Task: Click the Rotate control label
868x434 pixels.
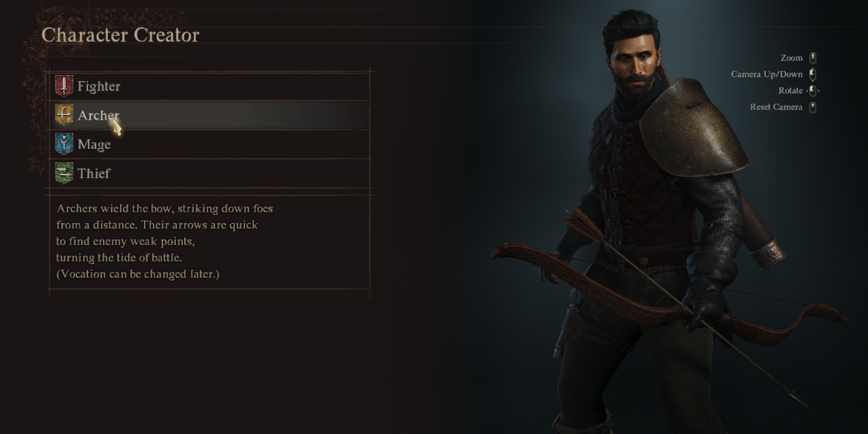Action: [790, 91]
